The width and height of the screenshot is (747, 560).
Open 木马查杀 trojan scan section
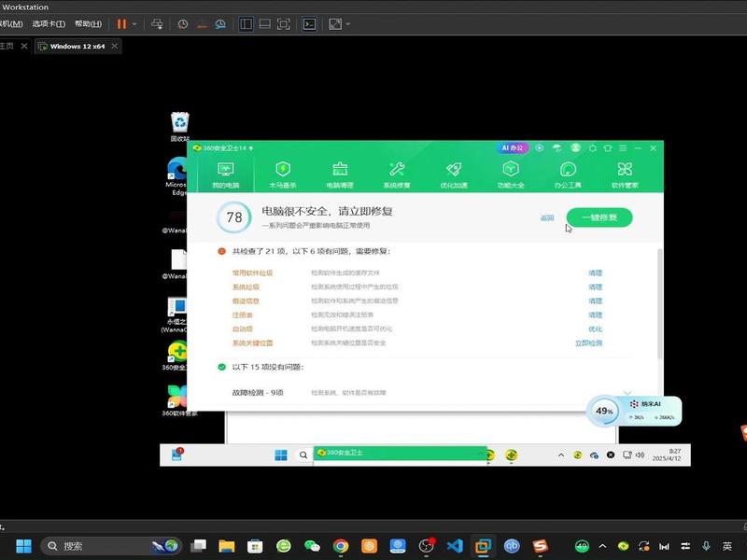[283, 175]
